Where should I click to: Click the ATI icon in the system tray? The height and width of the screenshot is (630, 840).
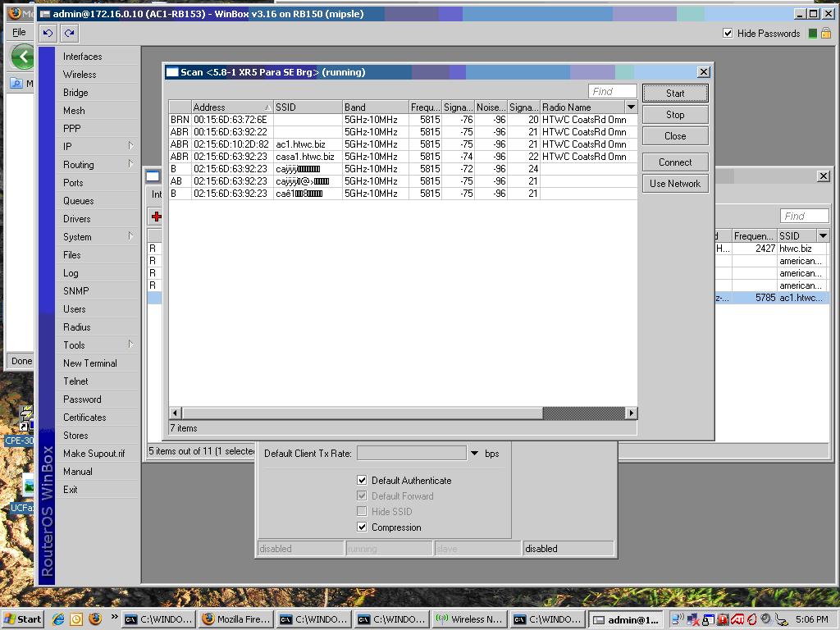click(x=736, y=619)
